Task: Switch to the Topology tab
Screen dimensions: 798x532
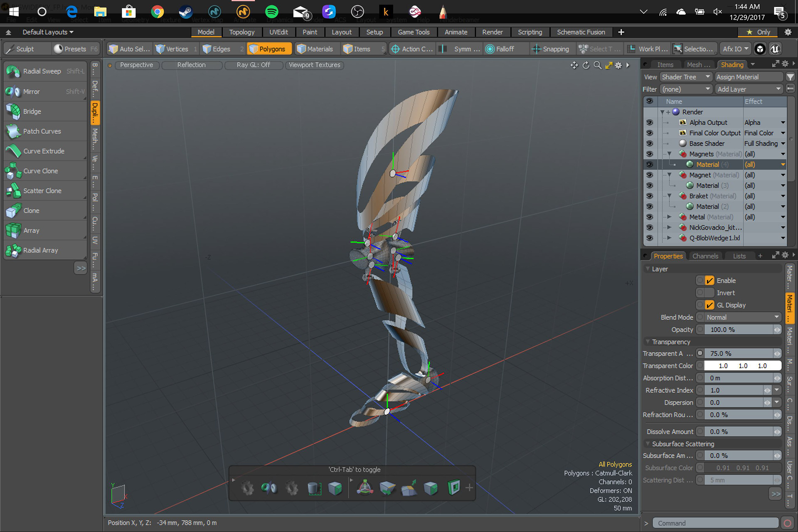Action: [241, 32]
